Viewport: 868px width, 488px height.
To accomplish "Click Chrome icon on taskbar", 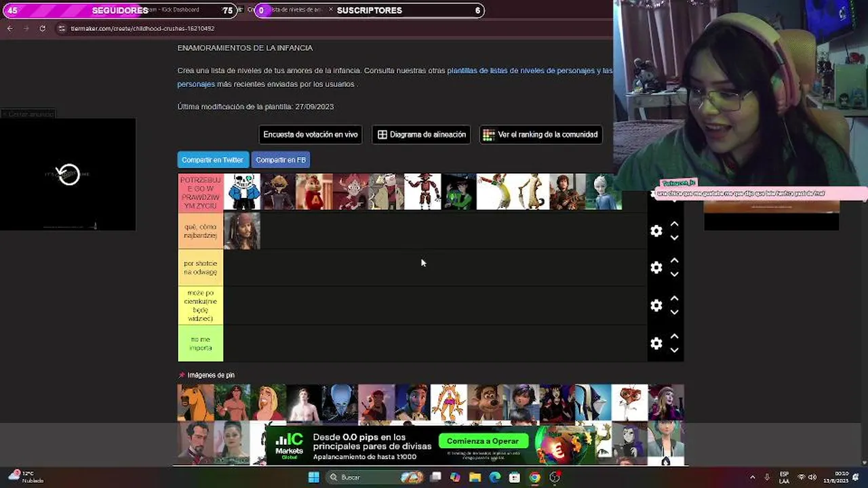I will coord(534,477).
